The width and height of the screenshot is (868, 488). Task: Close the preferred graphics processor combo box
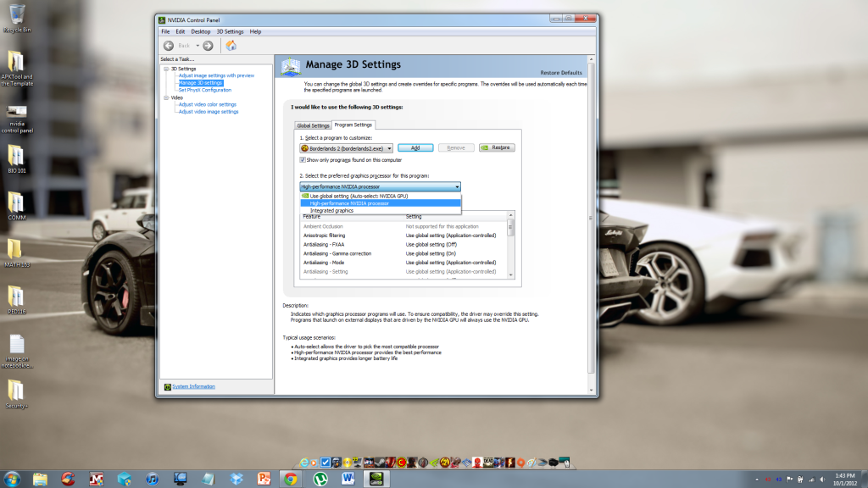coord(380,186)
